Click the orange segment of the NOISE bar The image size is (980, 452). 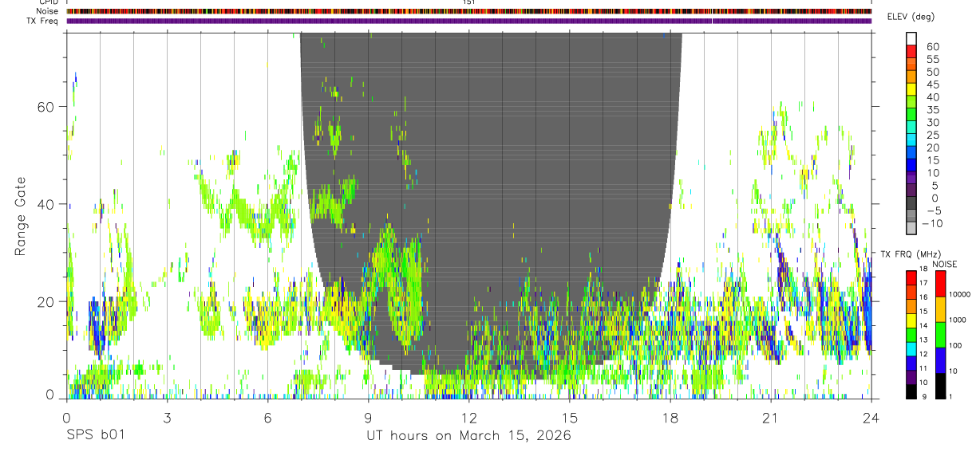coord(941,309)
